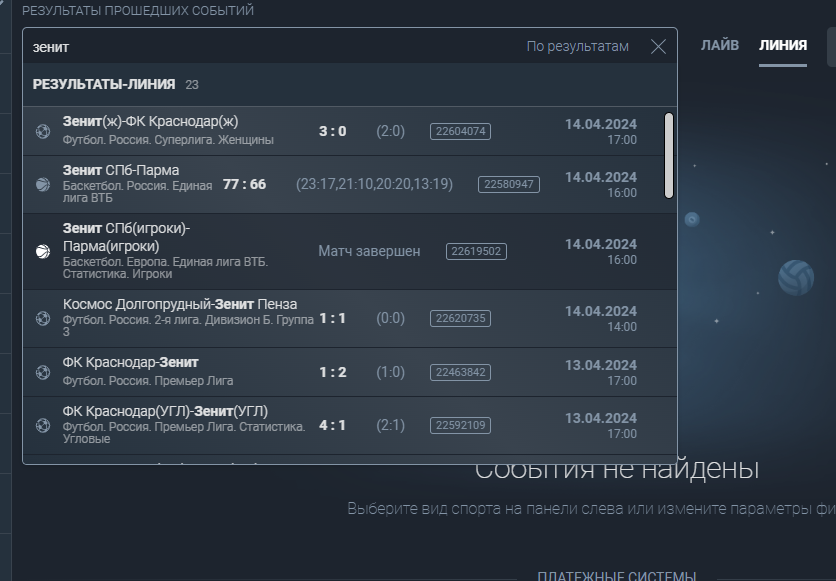Click the results count 23
Viewport: 836px width, 581px height.
tap(192, 85)
